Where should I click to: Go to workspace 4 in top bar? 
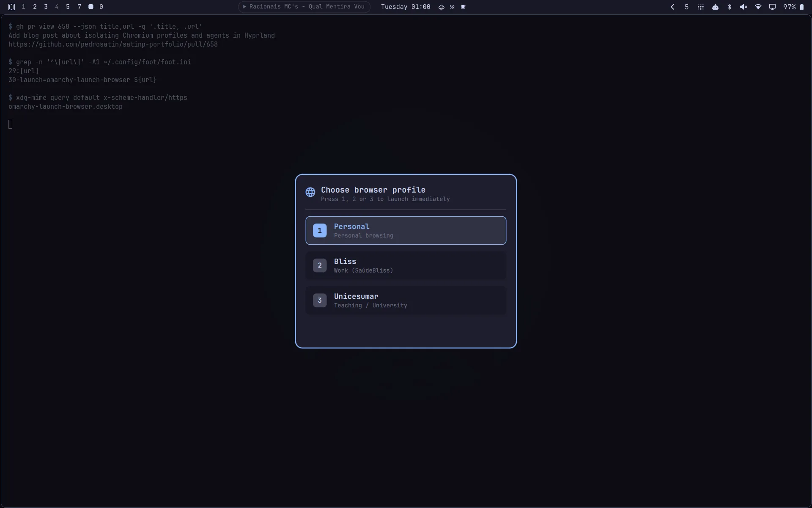pos(57,7)
